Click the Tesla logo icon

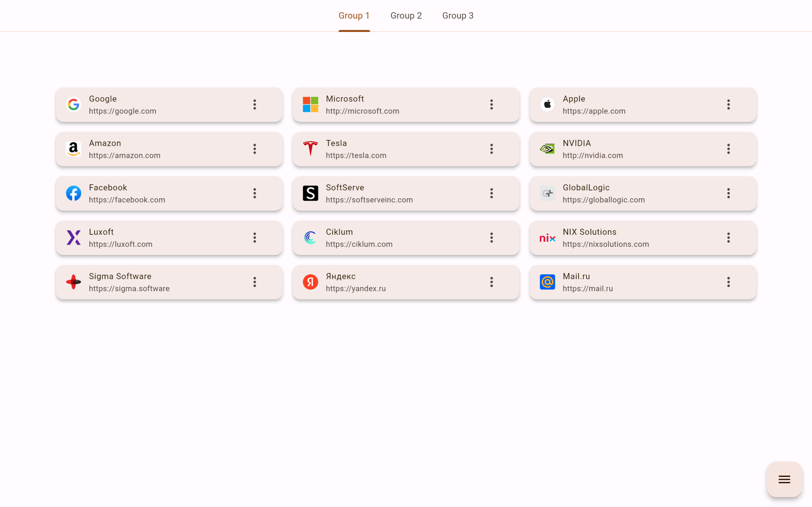pos(311,149)
